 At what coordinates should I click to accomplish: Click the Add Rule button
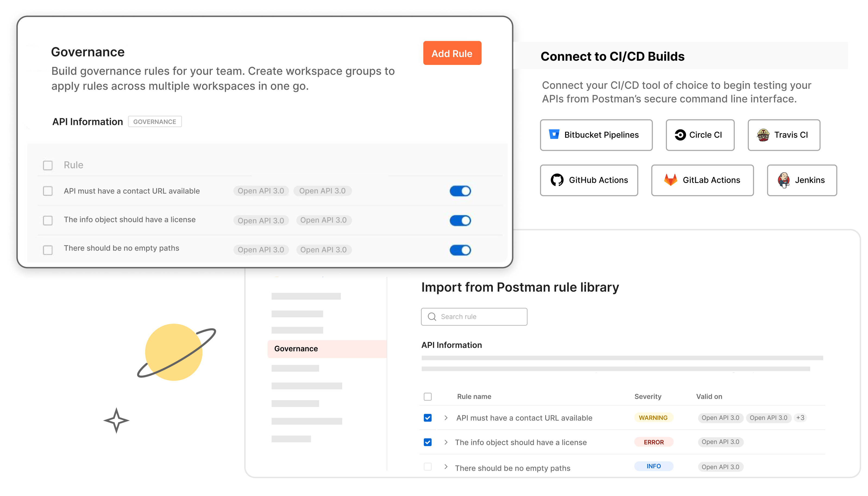[x=452, y=54]
